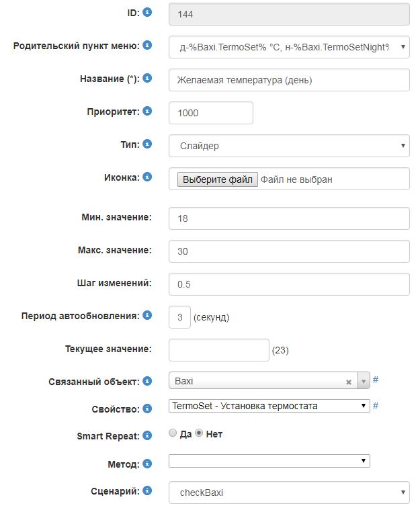
Task: Click the info icon next to Название
Action: click(147, 79)
